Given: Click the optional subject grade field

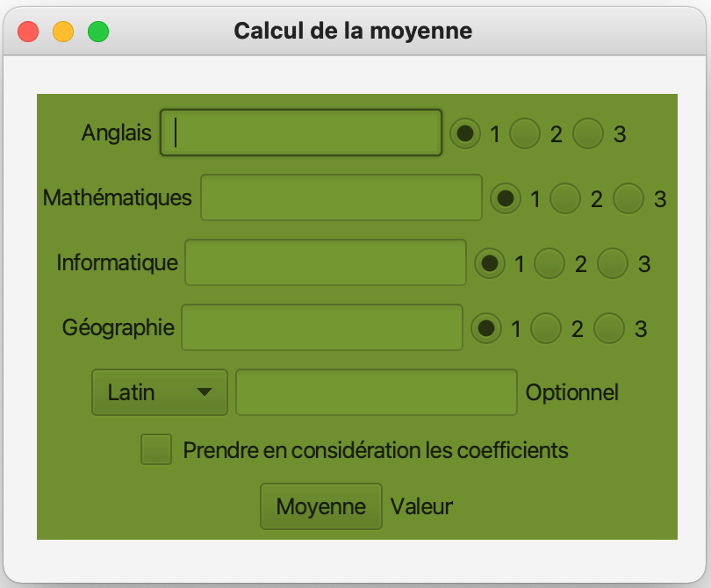Looking at the screenshot, I should pos(377,392).
